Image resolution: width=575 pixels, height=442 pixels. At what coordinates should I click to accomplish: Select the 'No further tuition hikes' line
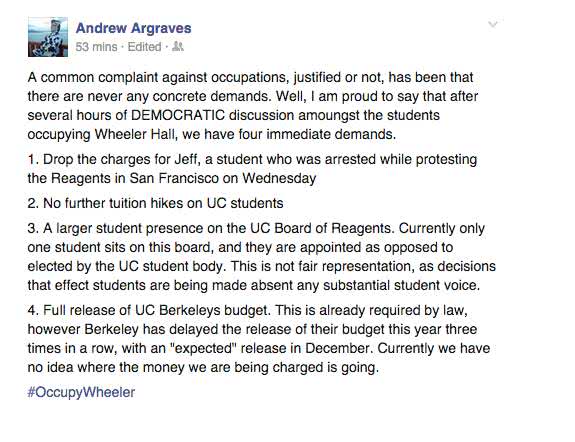point(155,203)
